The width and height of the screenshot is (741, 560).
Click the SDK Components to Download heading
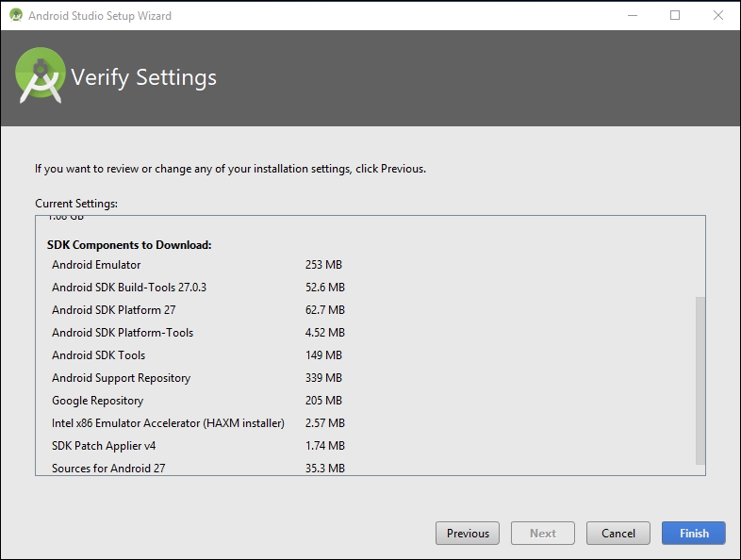(129, 245)
